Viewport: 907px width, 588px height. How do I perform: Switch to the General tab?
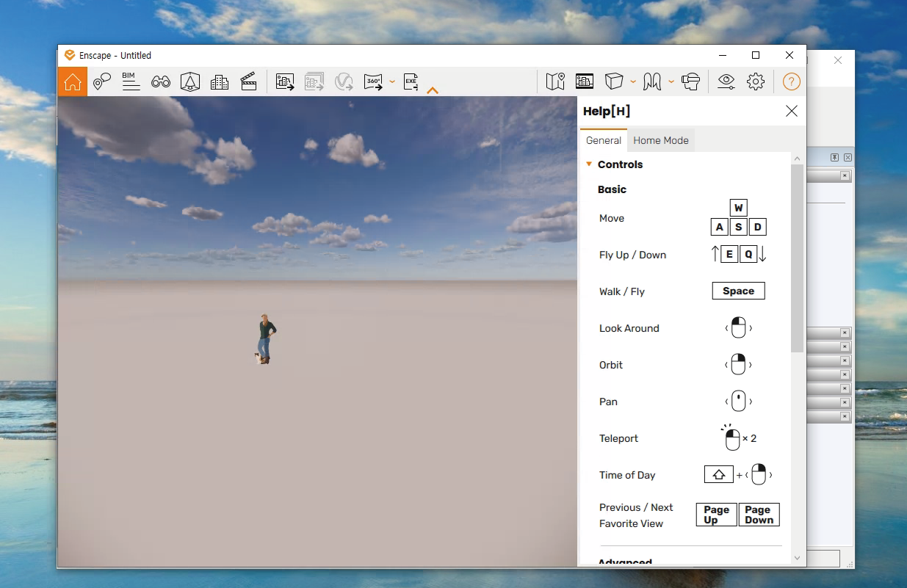click(x=604, y=140)
